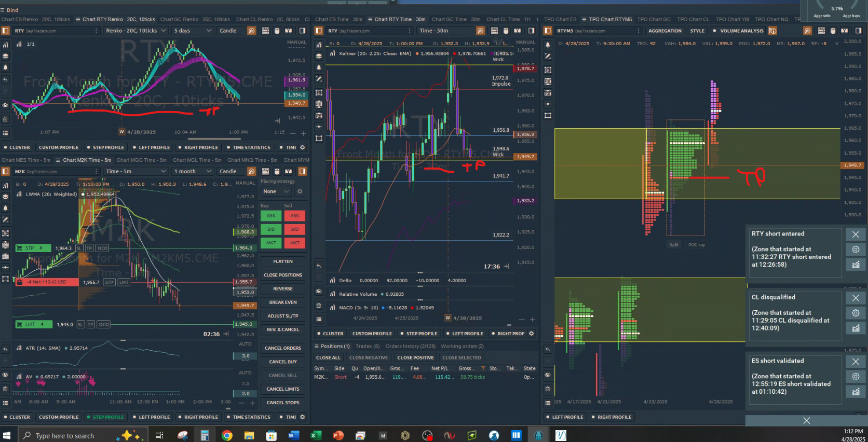The height and width of the screenshot is (442, 868).
Task: Click the CANCEL ORDERS button
Action: tap(283, 348)
